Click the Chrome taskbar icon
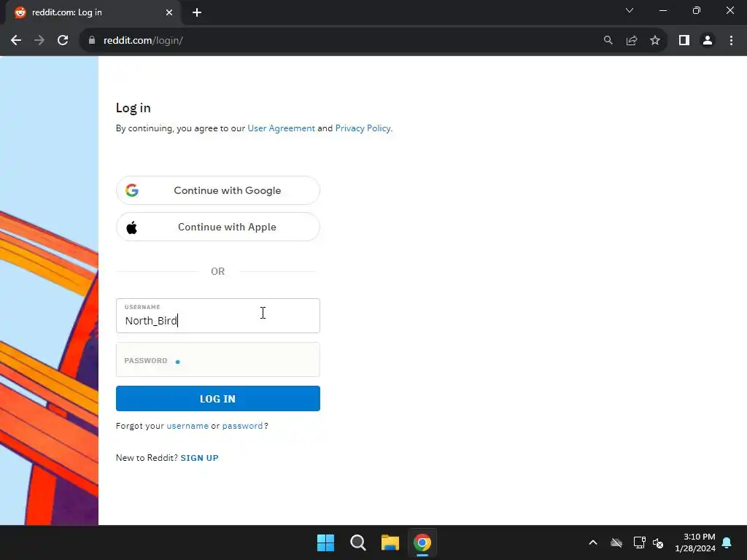 pyautogui.click(x=422, y=542)
